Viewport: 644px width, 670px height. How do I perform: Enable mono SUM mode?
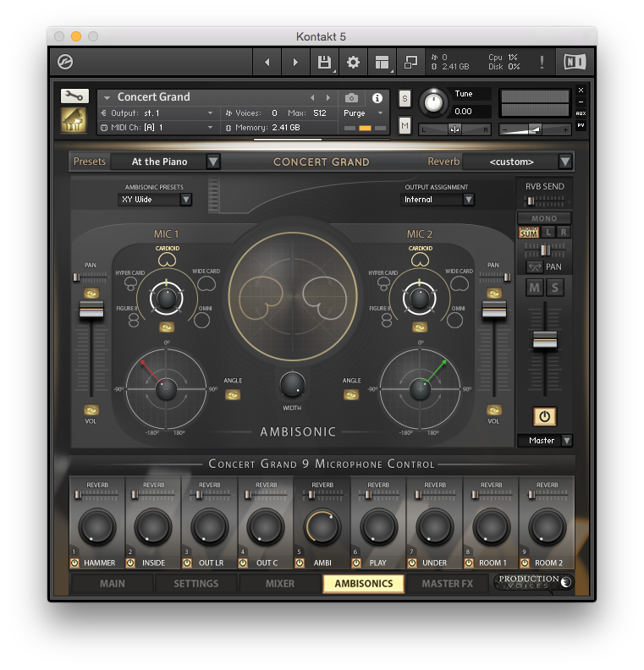(529, 233)
